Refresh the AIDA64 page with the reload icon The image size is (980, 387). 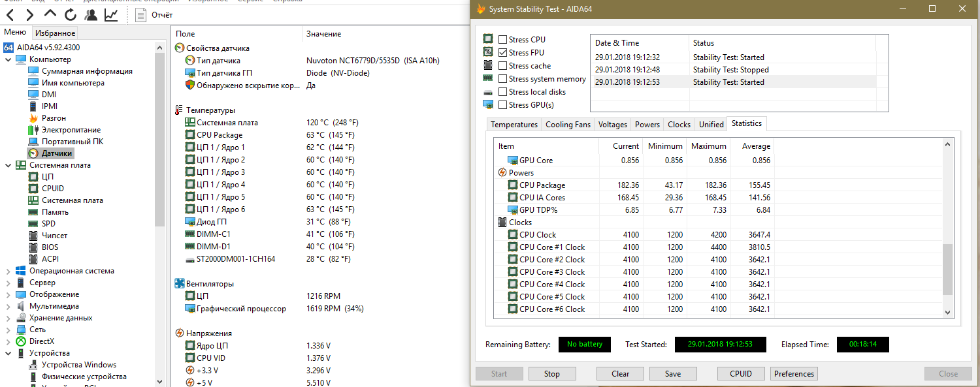click(71, 14)
